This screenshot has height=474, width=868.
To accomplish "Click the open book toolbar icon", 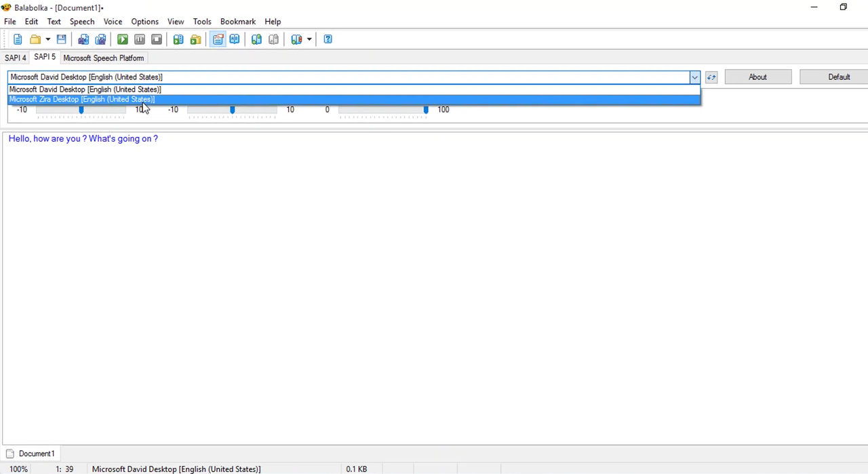I will (x=235, y=39).
